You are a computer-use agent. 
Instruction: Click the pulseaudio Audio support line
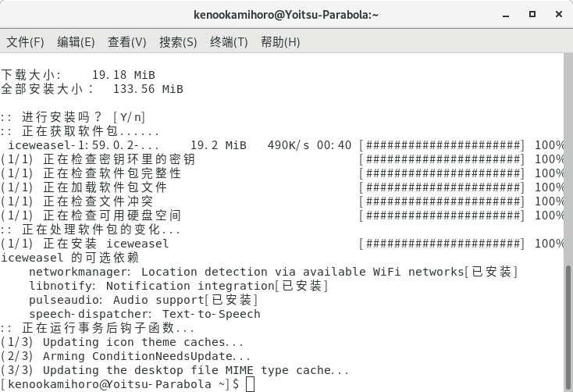click(143, 300)
